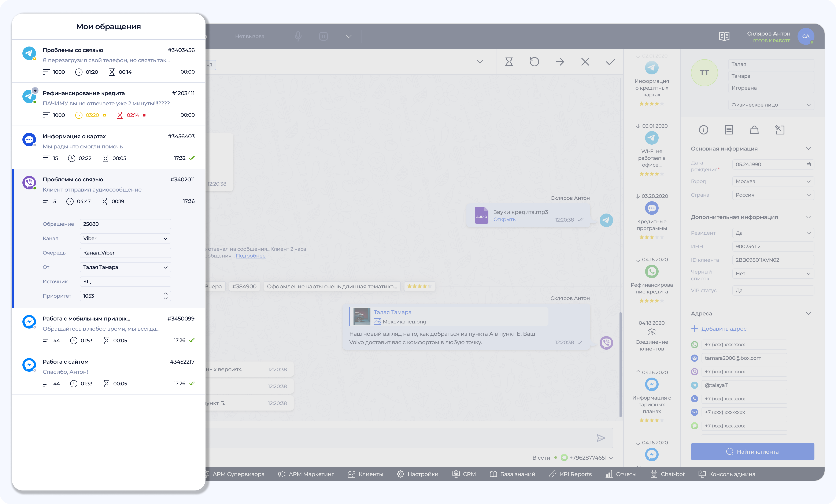Click the Мексиканец.png image thumbnail

pos(362,316)
